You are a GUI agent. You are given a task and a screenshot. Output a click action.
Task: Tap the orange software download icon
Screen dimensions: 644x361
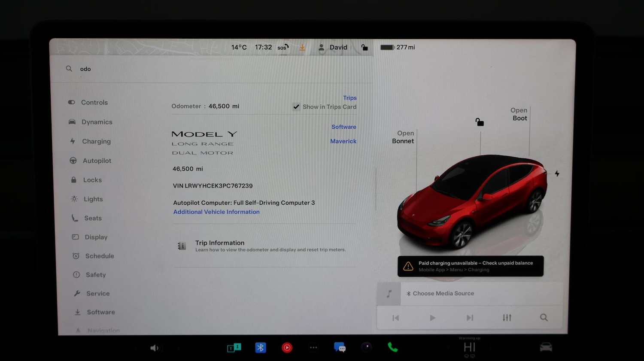click(302, 48)
